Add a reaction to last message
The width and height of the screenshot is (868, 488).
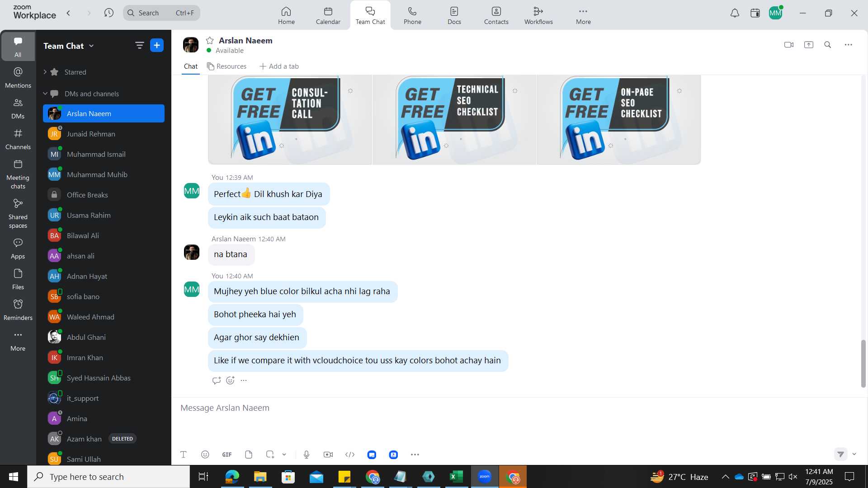coord(230,380)
